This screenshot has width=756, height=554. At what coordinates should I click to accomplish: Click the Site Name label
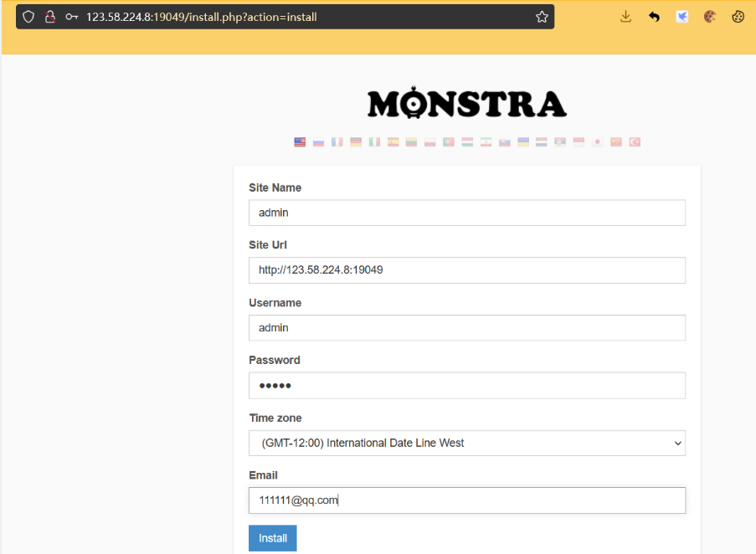275,188
